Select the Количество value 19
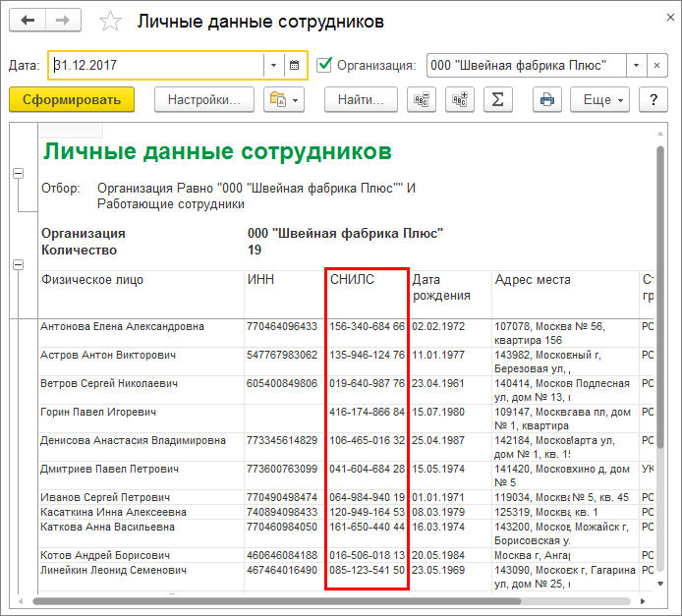Image resolution: width=682 pixels, height=616 pixels. click(x=255, y=250)
